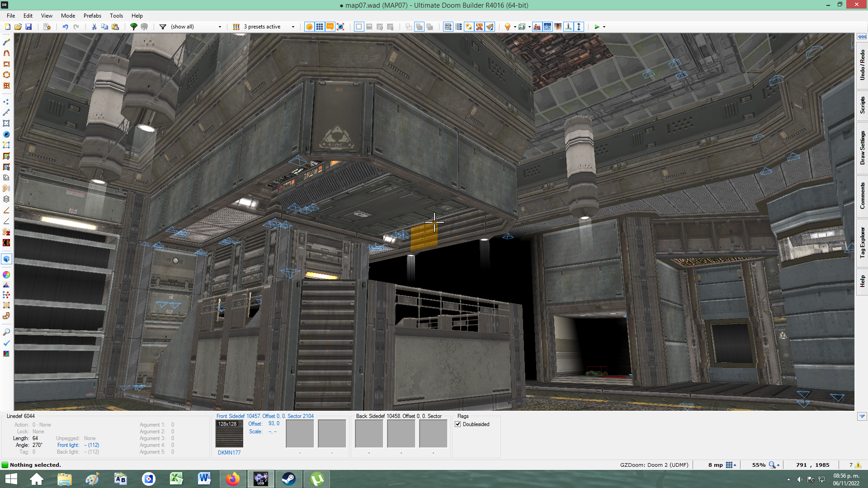Toggle the show info arrow button
Screen dimensions: 868x488
click(568, 27)
